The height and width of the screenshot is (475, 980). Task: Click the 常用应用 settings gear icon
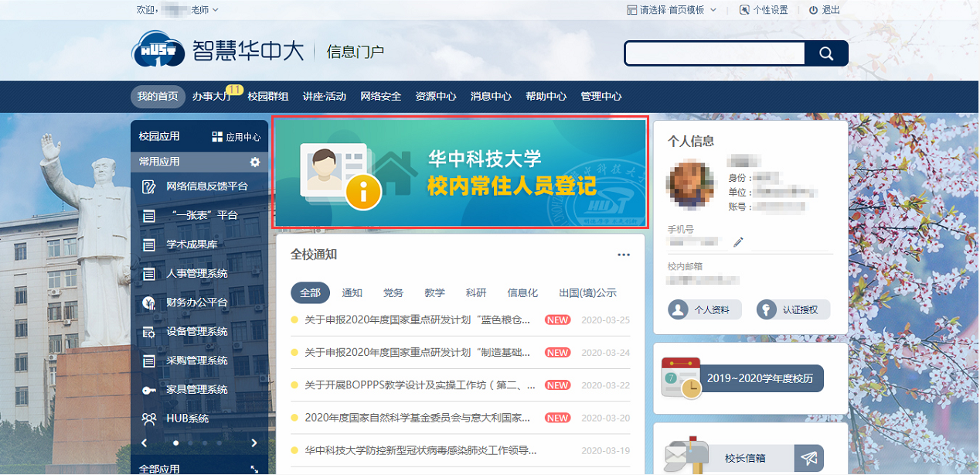tap(255, 162)
